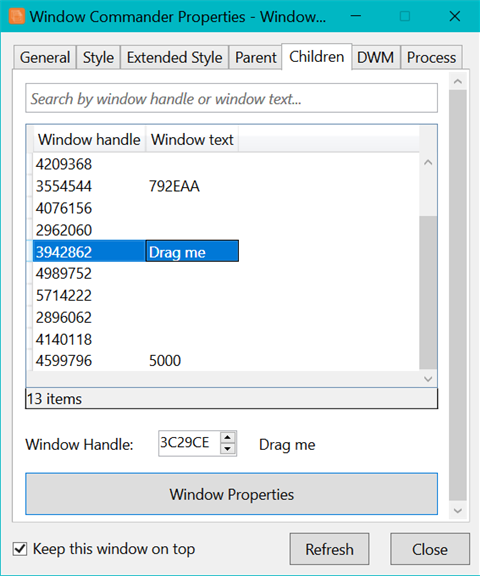Open the Extended Style tab

(174, 57)
